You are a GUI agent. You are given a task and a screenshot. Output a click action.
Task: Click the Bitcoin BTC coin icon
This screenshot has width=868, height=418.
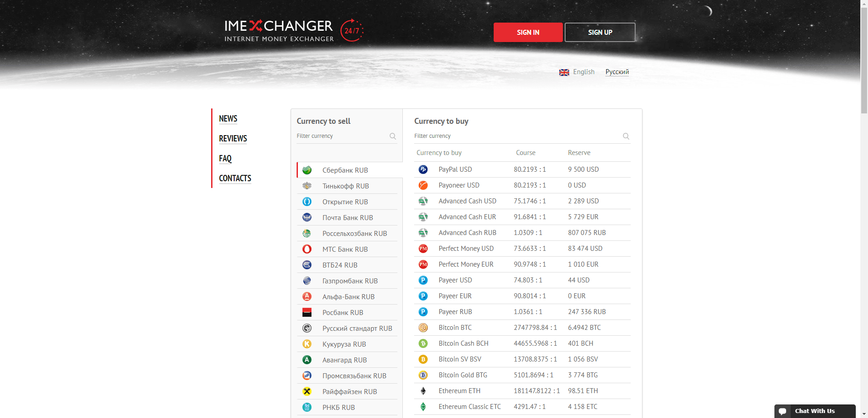pos(423,328)
